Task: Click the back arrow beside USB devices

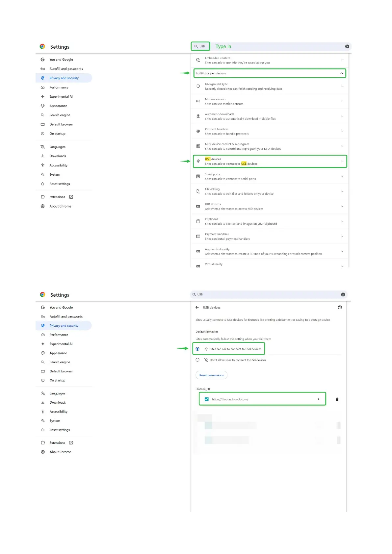Action: coord(197,307)
